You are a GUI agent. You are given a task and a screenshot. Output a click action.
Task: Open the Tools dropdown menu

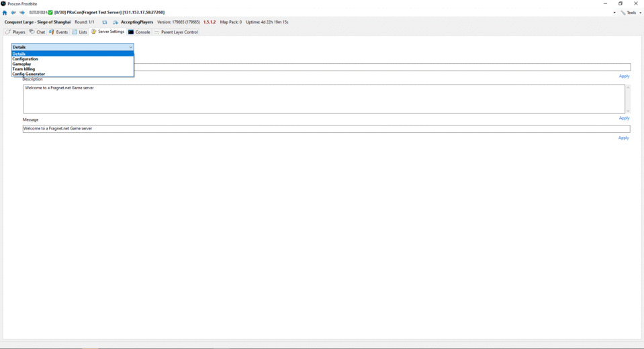[x=631, y=13]
